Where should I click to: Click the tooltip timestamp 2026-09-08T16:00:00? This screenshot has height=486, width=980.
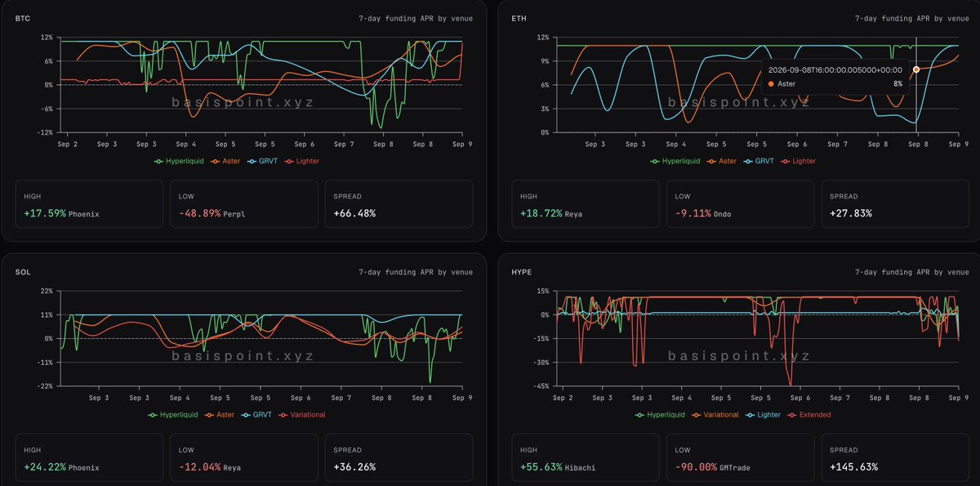click(835, 70)
